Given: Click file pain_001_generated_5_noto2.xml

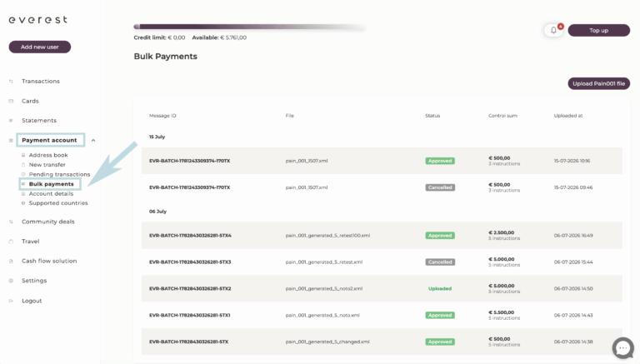Looking at the screenshot, I should pyautogui.click(x=323, y=288).
